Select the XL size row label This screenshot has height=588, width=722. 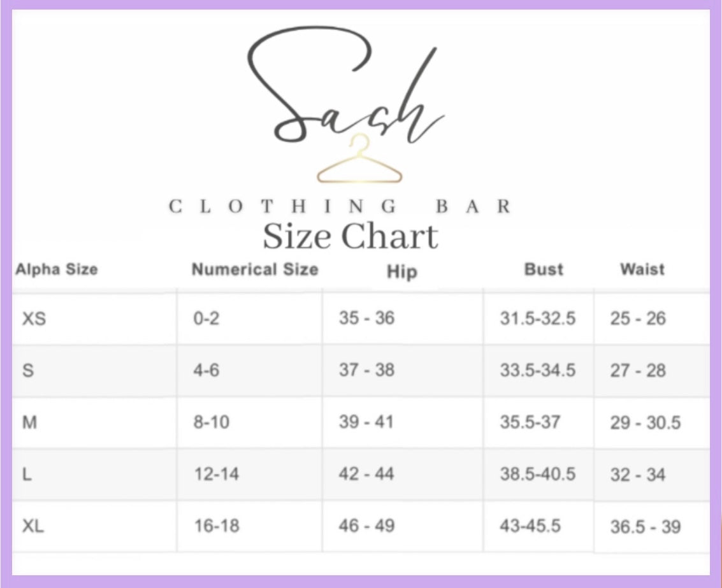click(33, 527)
